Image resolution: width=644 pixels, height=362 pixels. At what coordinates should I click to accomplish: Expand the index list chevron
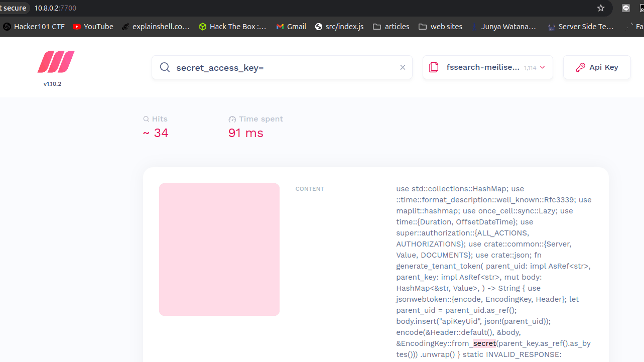[x=542, y=67]
